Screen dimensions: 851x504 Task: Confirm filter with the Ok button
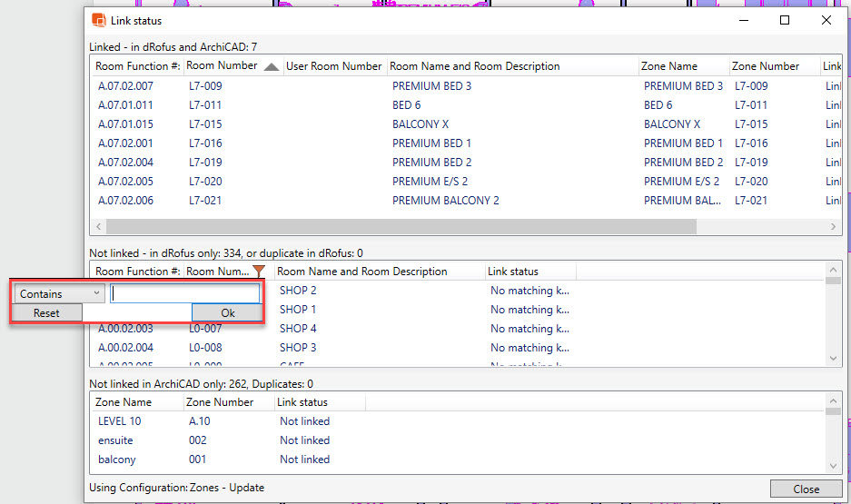coord(227,312)
